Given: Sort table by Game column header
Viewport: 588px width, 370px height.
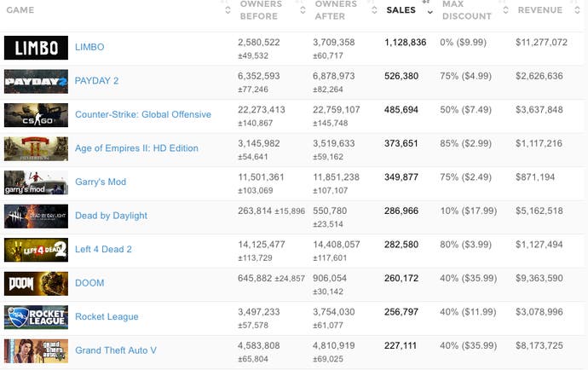Looking at the screenshot, I should coord(20,9).
